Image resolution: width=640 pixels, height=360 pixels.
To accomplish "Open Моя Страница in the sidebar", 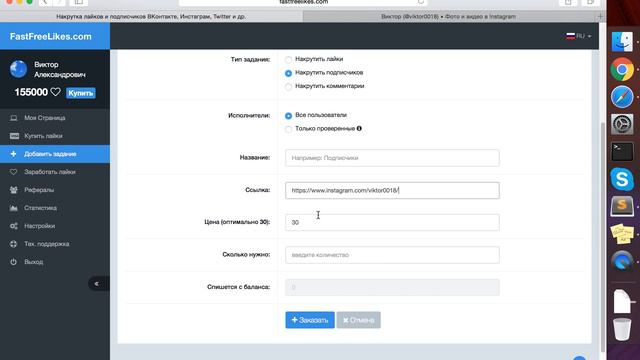I will click(x=55, y=118).
